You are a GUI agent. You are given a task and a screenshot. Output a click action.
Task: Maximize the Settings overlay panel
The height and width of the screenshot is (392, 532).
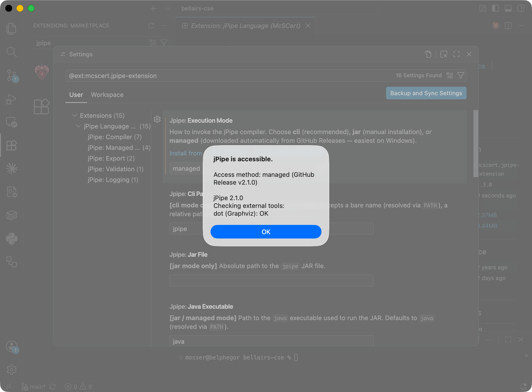coord(456,54)
